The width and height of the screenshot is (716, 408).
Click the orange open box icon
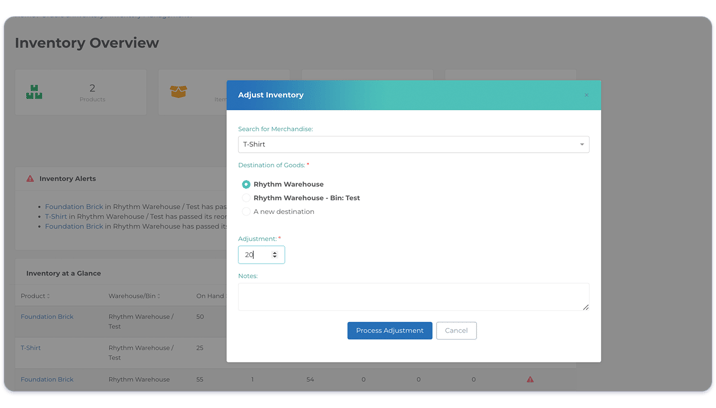click(x=178, y=91)
